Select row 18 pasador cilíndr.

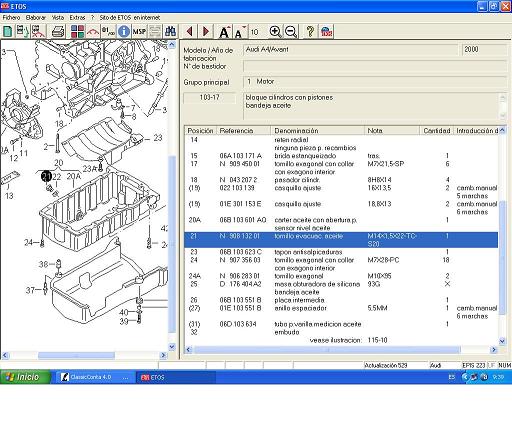point(341,180)
